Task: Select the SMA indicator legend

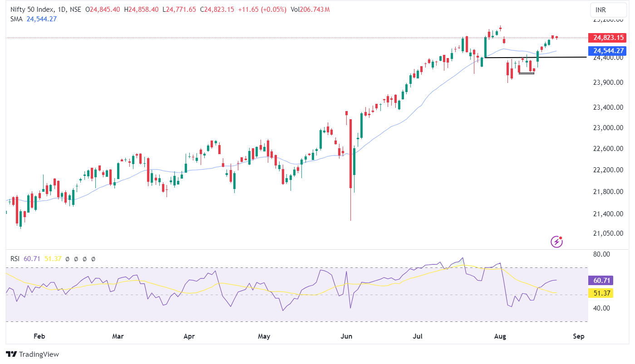Action: pyautogui.click(x=17, y=19)
